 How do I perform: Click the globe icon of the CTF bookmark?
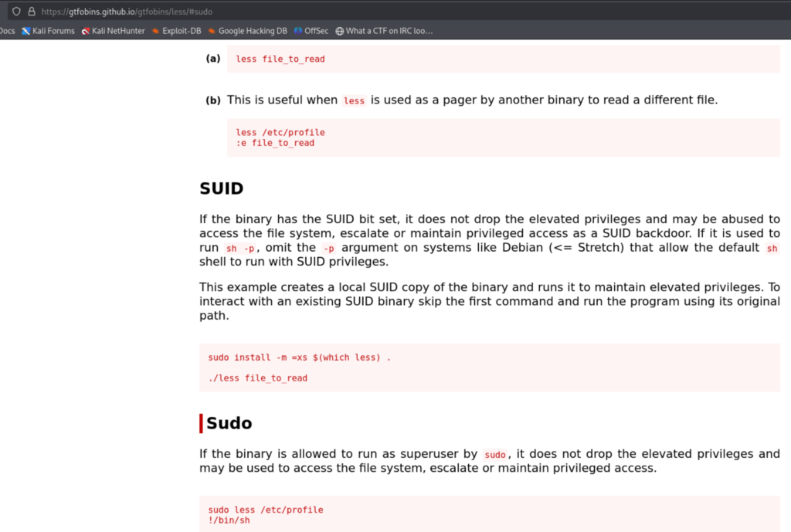coord(339,31)
